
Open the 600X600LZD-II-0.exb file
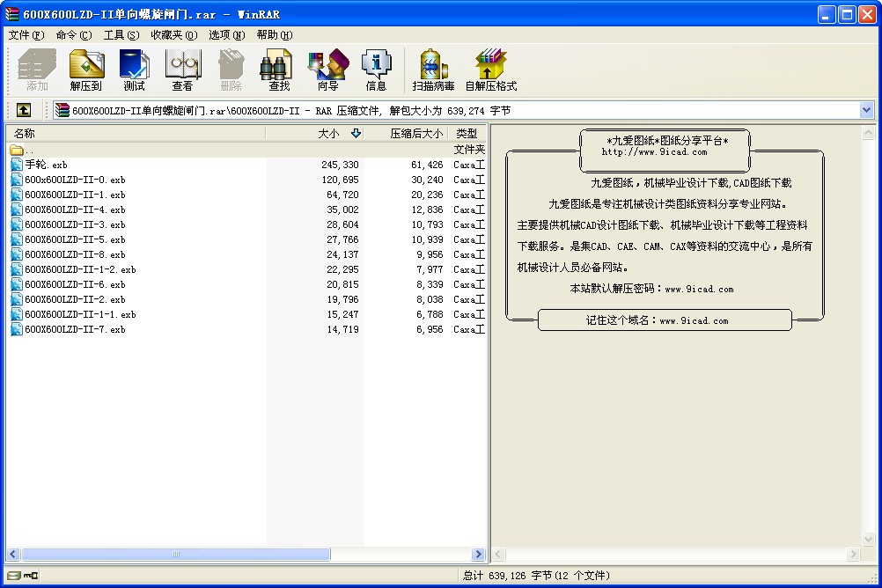pyautogui.click(x=75, y=180)
